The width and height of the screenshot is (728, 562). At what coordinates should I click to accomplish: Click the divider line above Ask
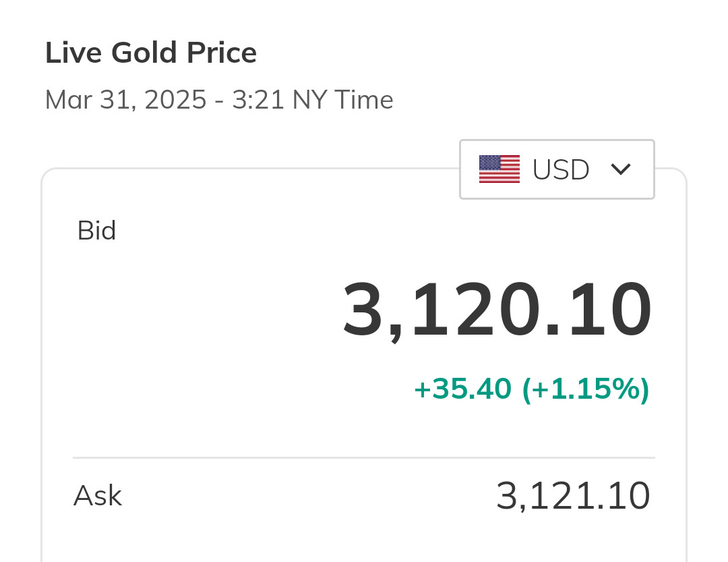point(364,457)
